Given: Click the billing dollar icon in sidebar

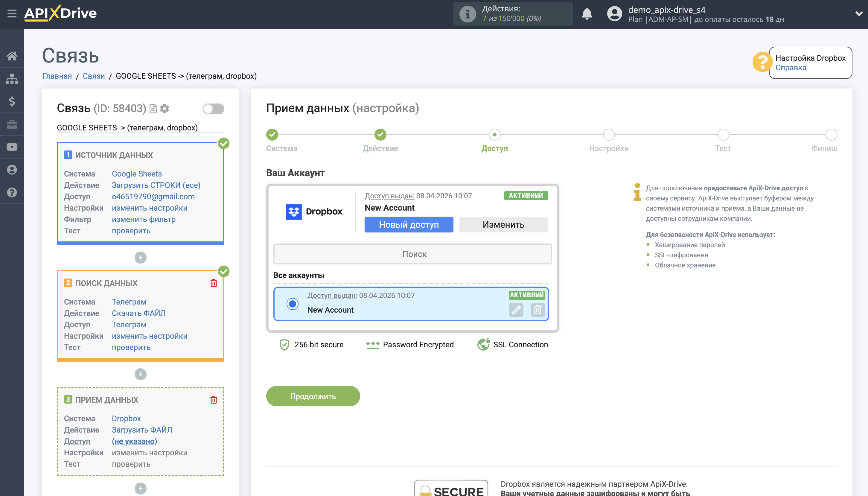Looking at the screenshot, I should 12,101.
